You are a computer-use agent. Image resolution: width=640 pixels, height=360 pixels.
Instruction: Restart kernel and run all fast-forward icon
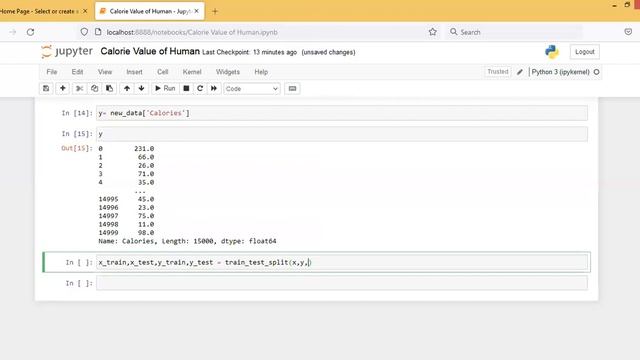tap(214, 89)
